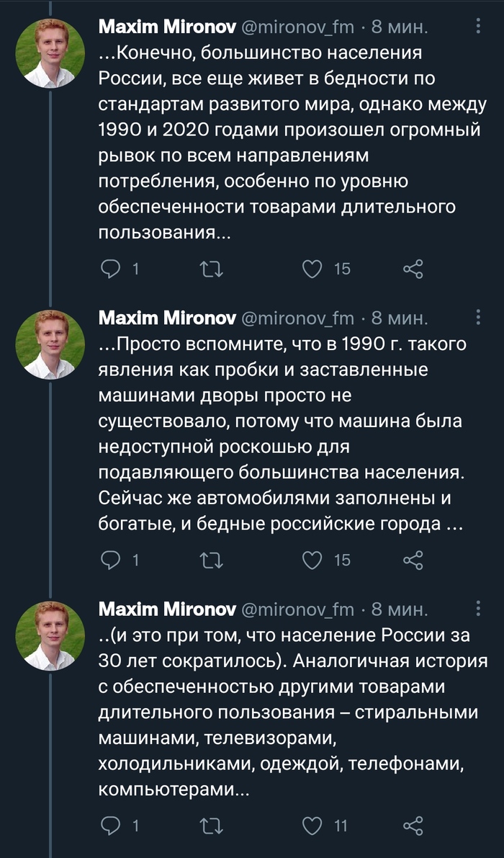Open more options menu on third tweet
Screen dimensions: 504x858
[480, 608]
